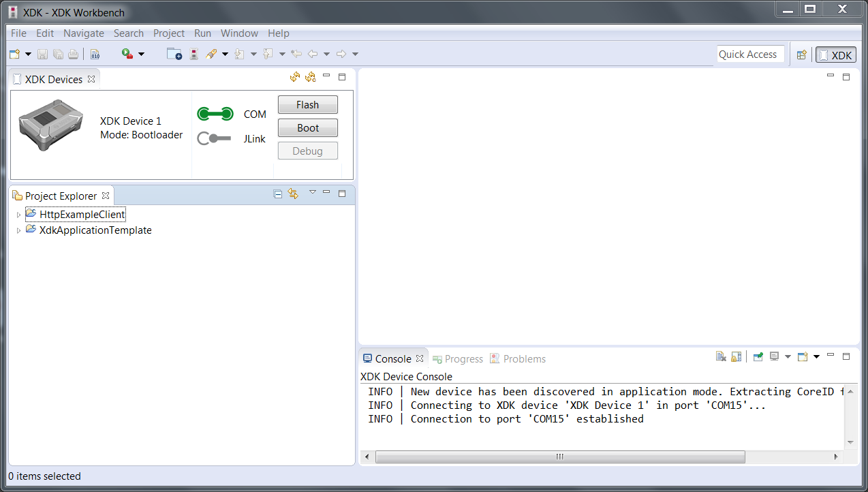This screenshot has width=868, height=492.
Task: Click the Print toolbar icon
Action: 73,54
